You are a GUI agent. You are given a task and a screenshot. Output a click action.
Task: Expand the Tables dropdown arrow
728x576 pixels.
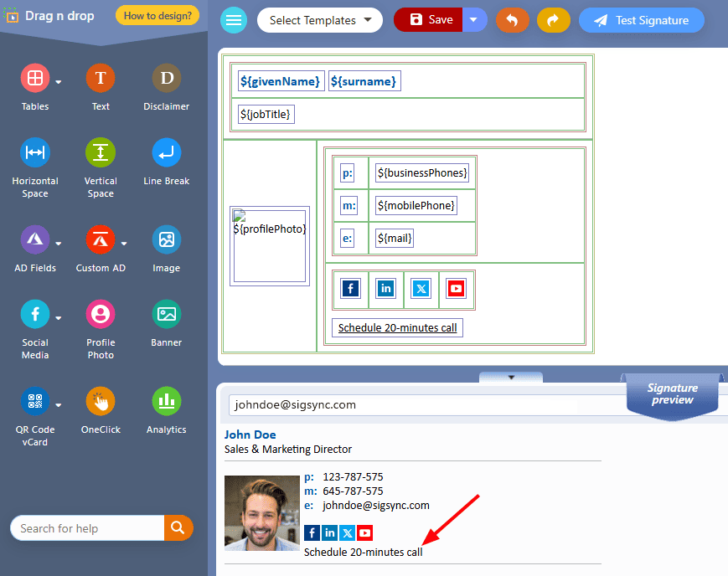point(59,82)
